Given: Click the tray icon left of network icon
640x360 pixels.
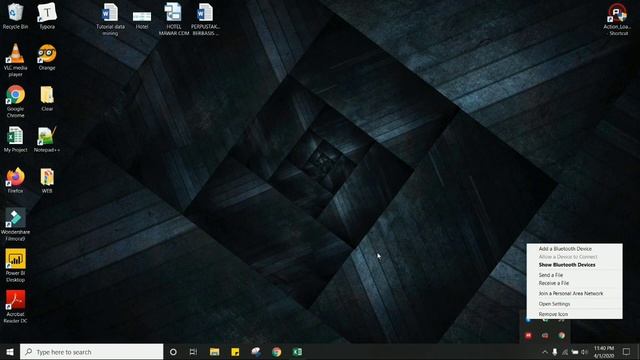Looking at the screenshot, I should click(x=555, y=352).
